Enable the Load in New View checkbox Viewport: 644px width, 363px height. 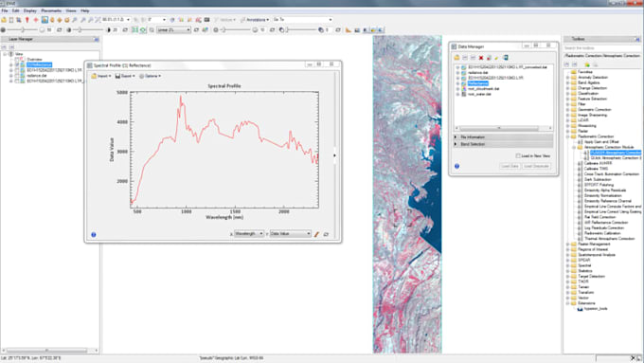pos(518,155)
